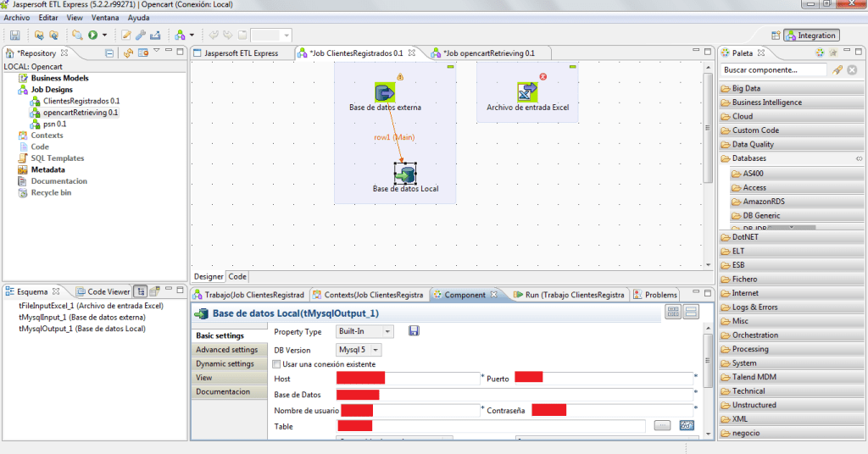Open the Property Type dropdown

(364, 332)
